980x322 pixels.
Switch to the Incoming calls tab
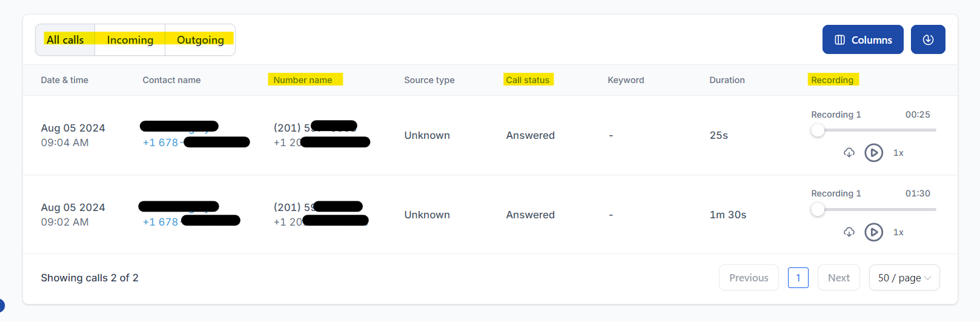coord(130,40)
